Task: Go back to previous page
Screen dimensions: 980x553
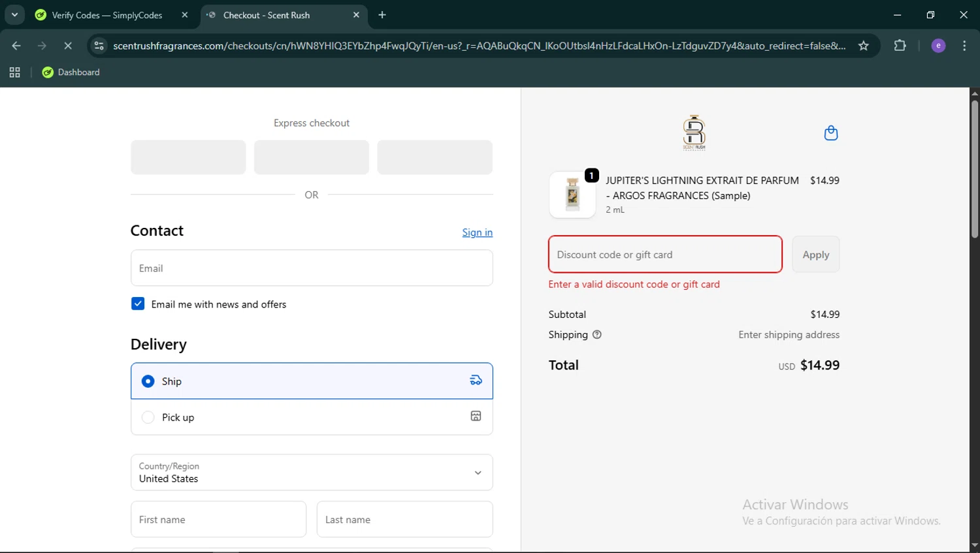Action: [x=16, y=46]
